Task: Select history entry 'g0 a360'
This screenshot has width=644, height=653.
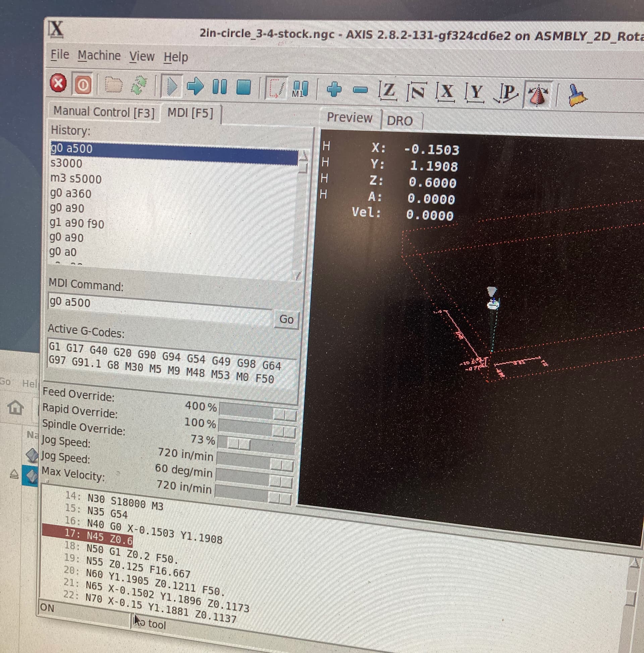Action: (71, 193)
